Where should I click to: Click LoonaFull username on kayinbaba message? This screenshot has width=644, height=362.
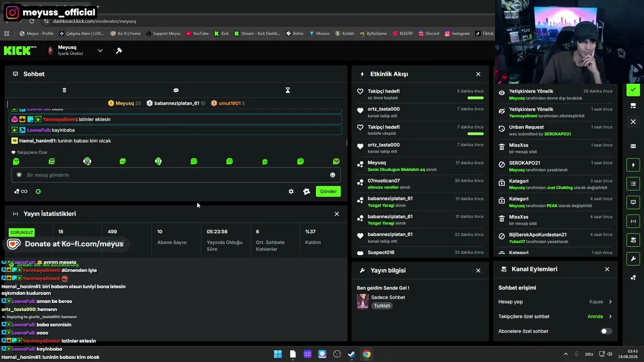[38, 130]
